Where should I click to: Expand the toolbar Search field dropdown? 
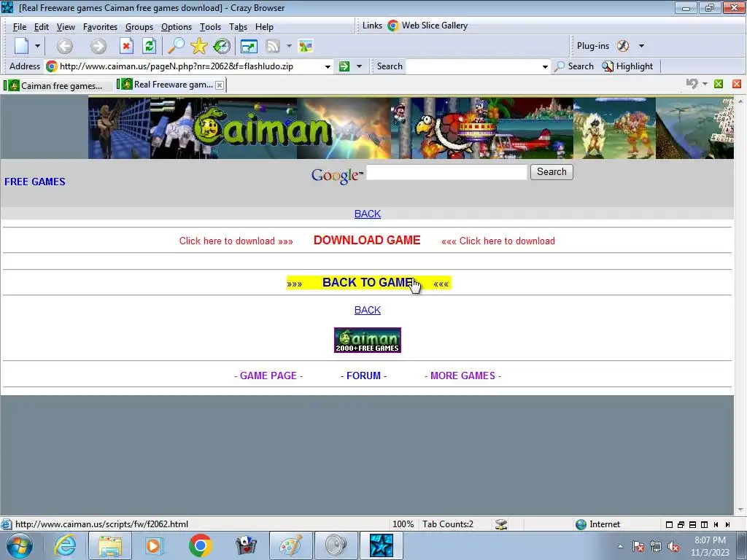coord(545,66)
